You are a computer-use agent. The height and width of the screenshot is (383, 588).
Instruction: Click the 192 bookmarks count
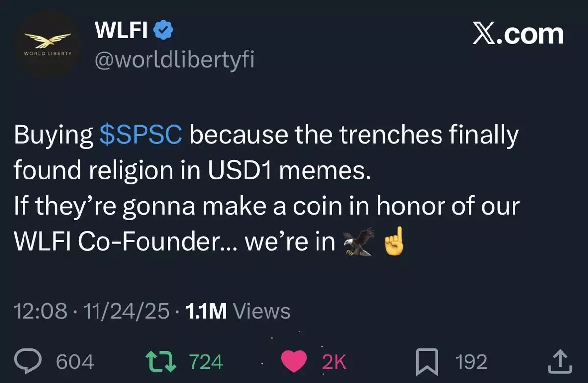[x=471, y=362]
